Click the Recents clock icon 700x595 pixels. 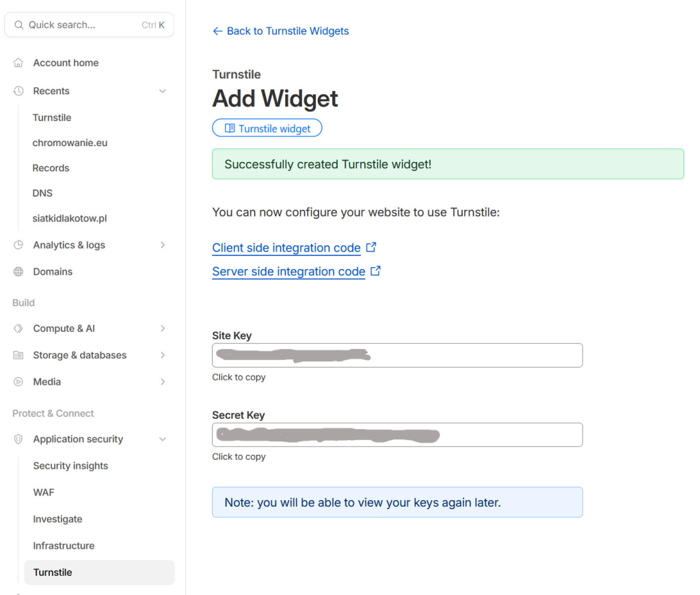coord(18,91)
